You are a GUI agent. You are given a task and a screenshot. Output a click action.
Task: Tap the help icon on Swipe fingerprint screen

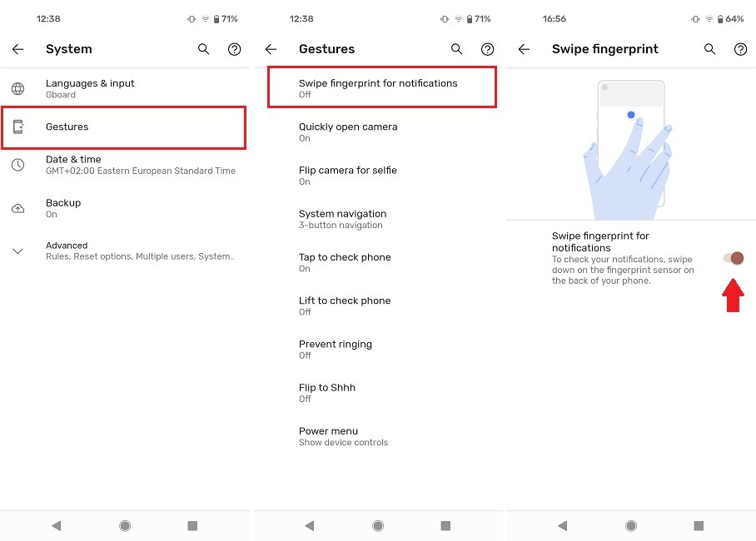(x=741, y=49)
